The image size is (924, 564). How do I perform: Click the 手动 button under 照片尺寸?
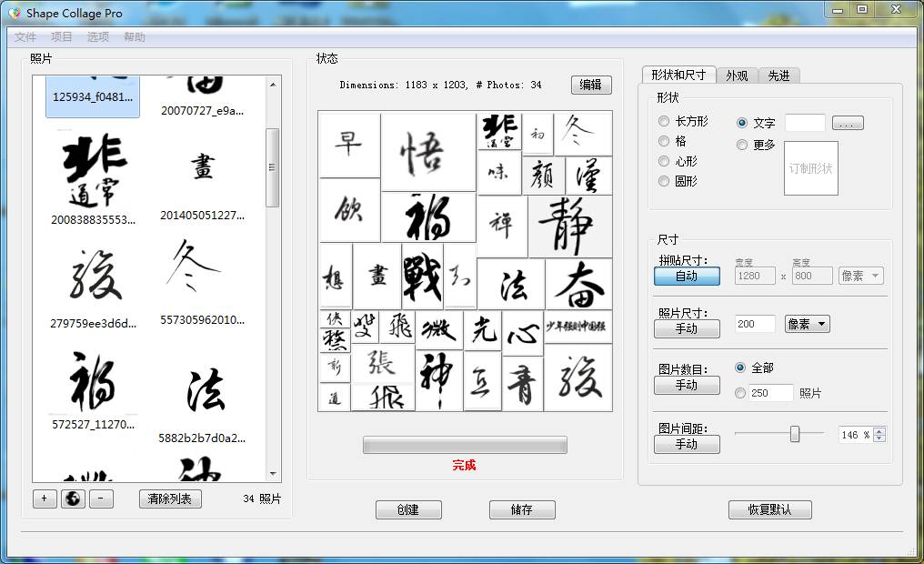(x=687, y=329)
